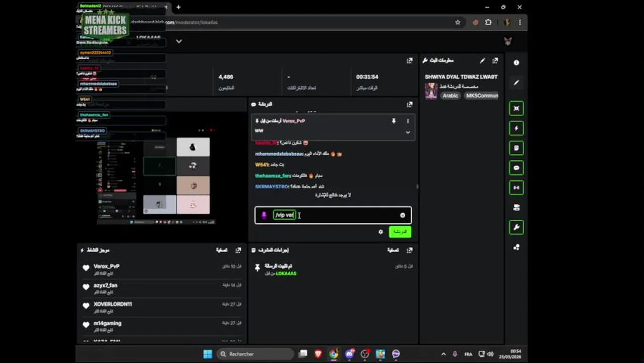Pop out the stream info panel
The height and width of the screenshot is (363, 644).
(x=495, y=60)
